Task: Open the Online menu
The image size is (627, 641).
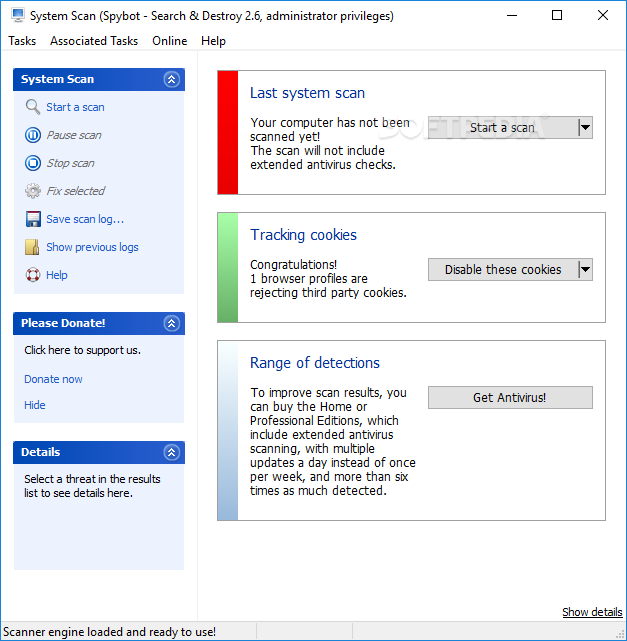Action: [x=170, y=41]
